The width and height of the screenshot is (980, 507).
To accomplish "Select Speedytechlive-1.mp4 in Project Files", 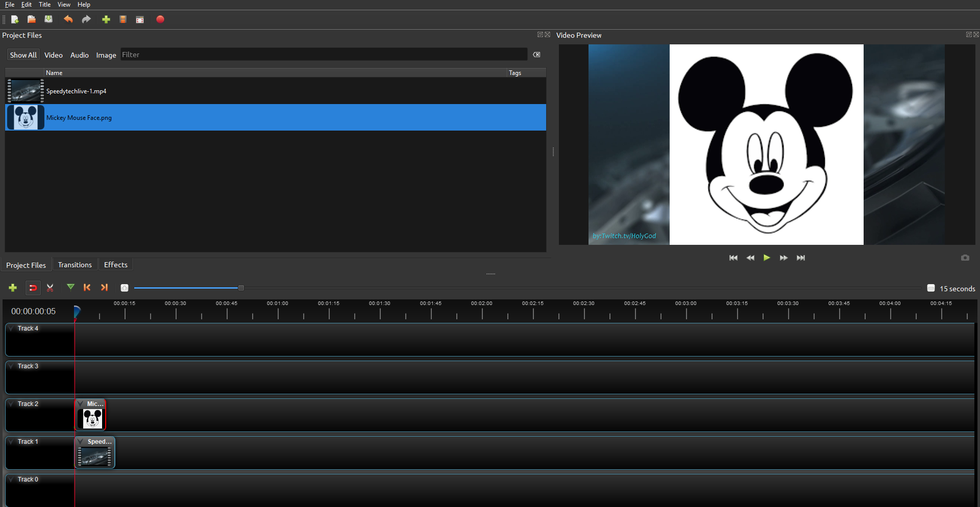I will tap(77, 91).
